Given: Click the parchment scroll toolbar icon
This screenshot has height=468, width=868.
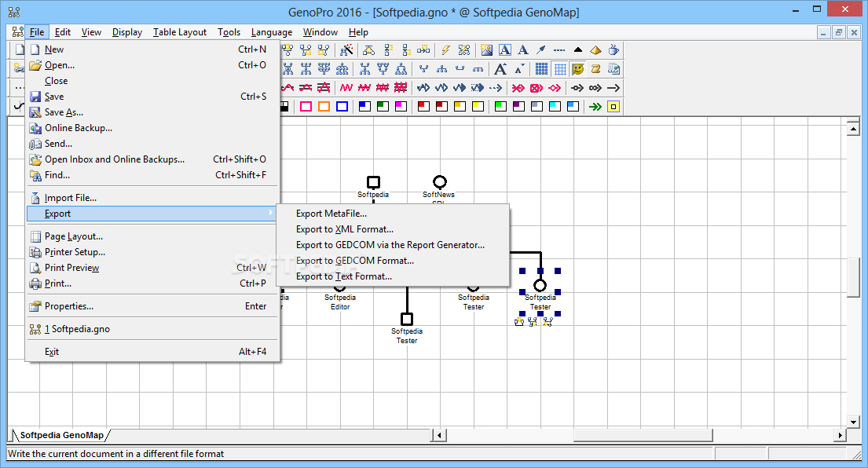Looking at the screenshot, I should 595,69.
